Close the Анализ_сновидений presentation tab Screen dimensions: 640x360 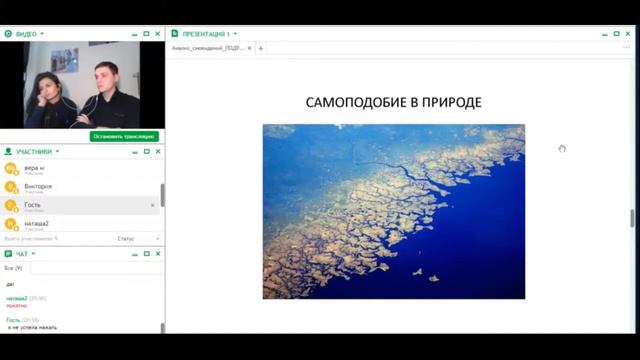[x=249, y=48]
